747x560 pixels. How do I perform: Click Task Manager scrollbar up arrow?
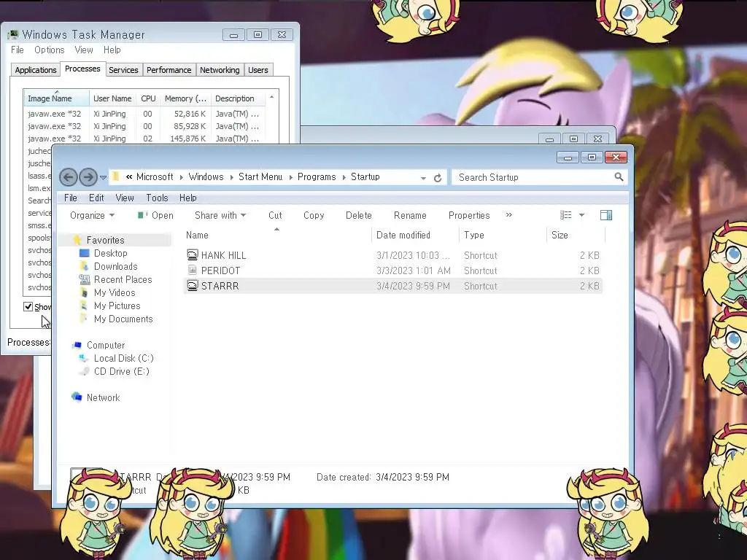pyautogui.click(x=271, y=97)
